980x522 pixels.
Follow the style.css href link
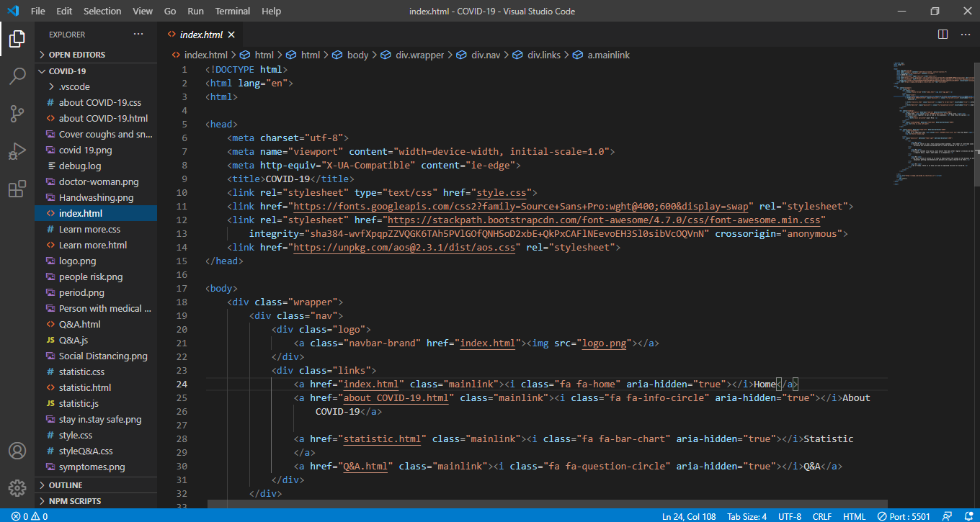[x=502, y=193]
